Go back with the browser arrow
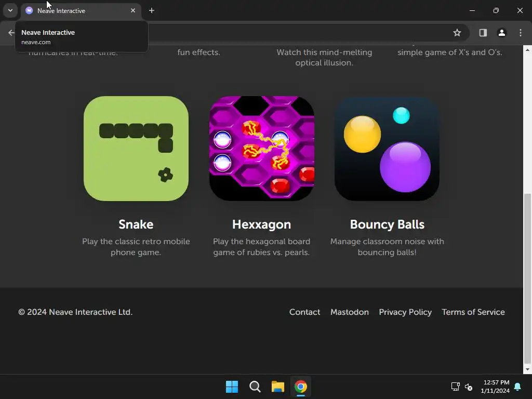This screenshot has height=399, width=532. click(11, 33)
